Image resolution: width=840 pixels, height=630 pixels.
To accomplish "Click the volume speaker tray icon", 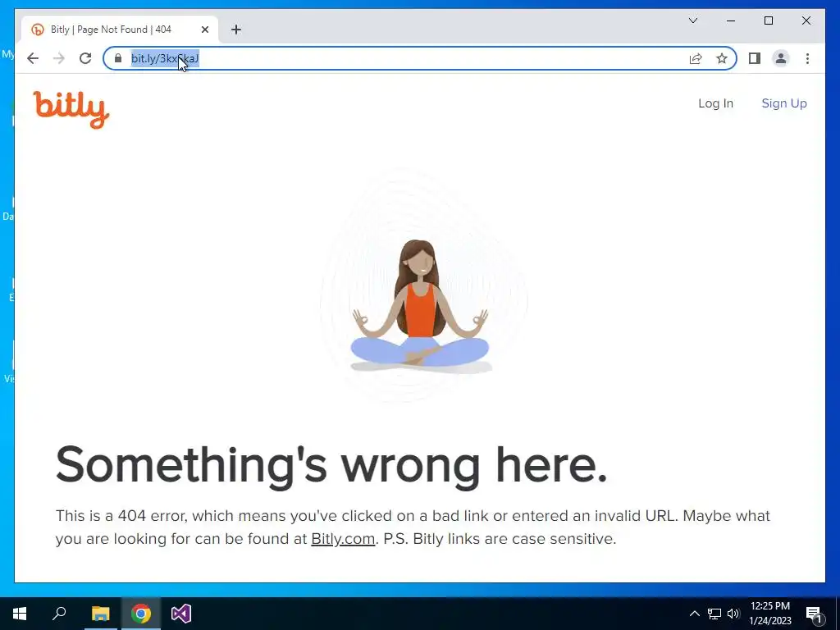I will tap(733, 614).
